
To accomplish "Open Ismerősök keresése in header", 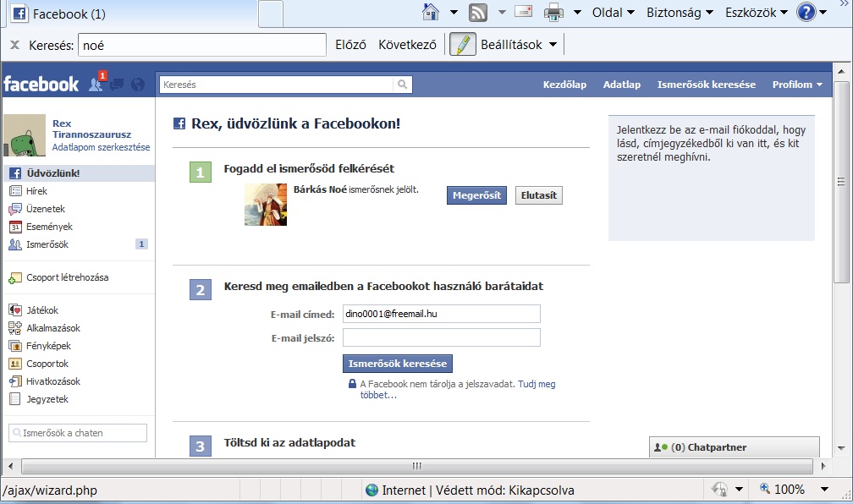I will (x=706, y=85).
